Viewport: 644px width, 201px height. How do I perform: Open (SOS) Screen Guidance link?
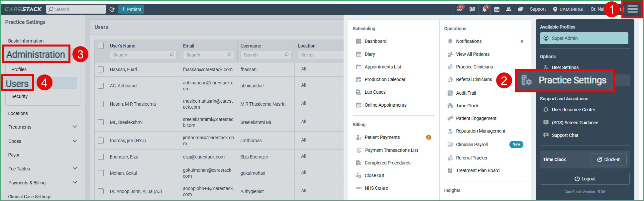pyautogui.click(x=575, y=123)
